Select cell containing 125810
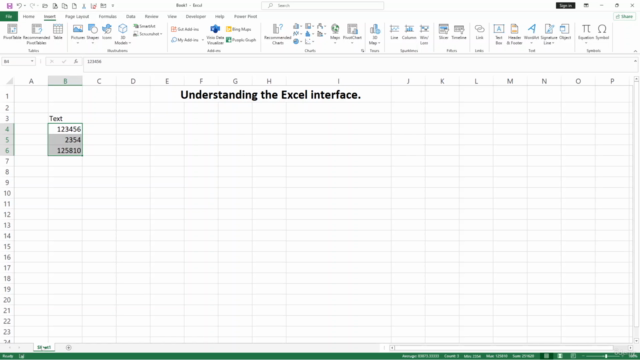 click(x=65, y=151)
